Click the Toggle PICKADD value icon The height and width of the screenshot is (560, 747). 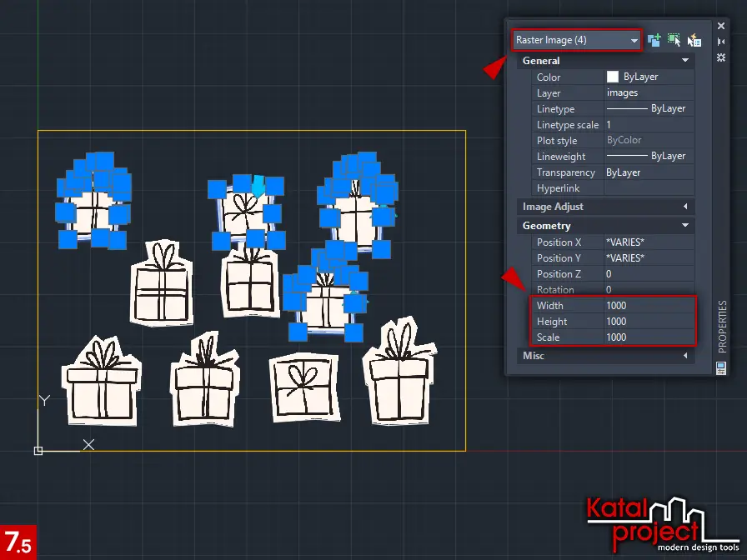coord(655,39)
